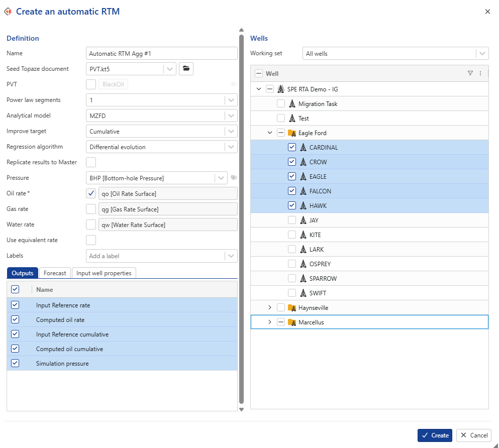Click the Eagle Ford folder icon
This screenshot has width=499, height=448.
coord(291,133)
